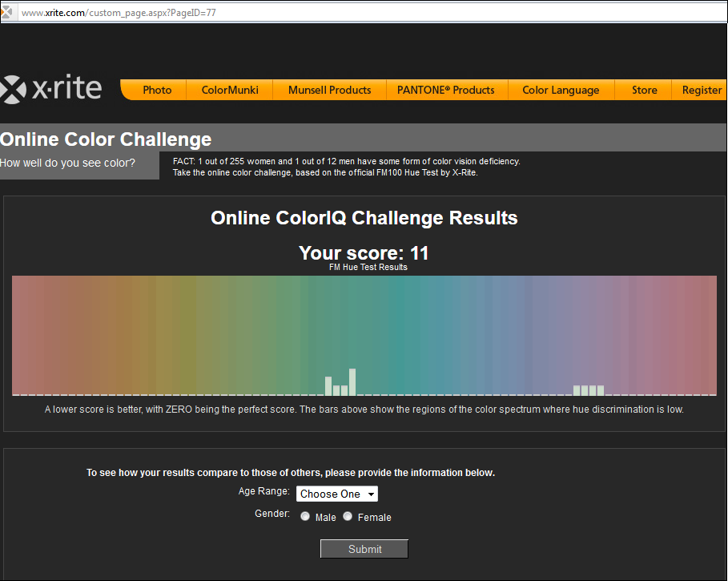
Task: Open the Color Language menu tab
Action: point(561,90)
